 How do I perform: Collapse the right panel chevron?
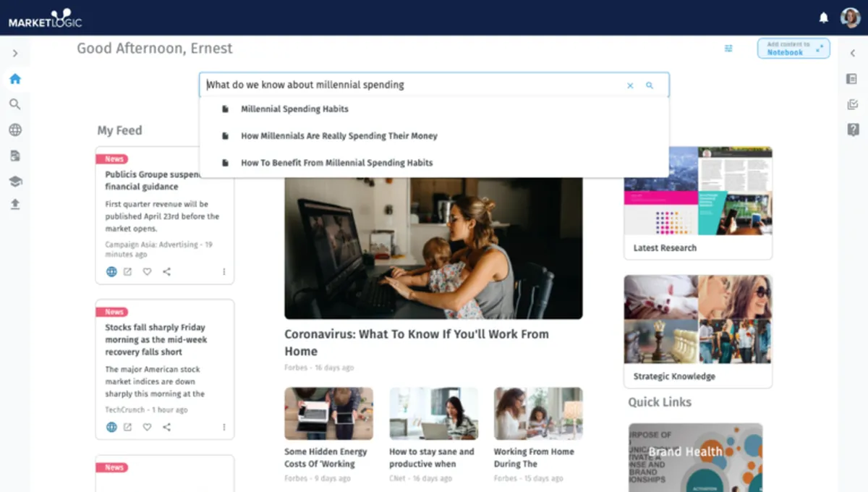(x=853, y=53)
